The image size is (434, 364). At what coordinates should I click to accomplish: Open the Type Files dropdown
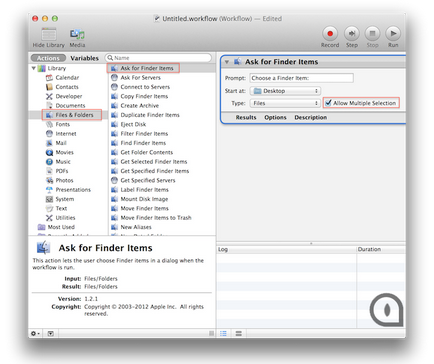pos(285,103)
